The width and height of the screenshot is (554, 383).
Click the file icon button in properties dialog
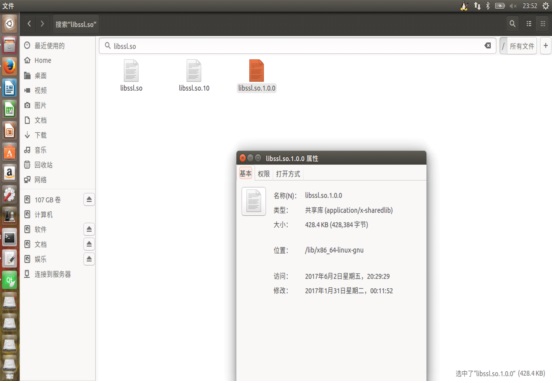[x=253, y=201]
